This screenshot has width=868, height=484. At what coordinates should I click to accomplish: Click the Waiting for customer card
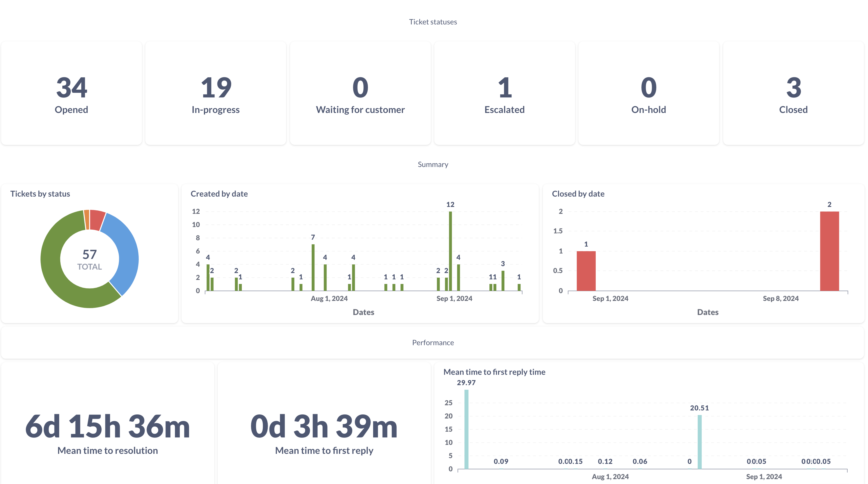[x=360, y=93]
